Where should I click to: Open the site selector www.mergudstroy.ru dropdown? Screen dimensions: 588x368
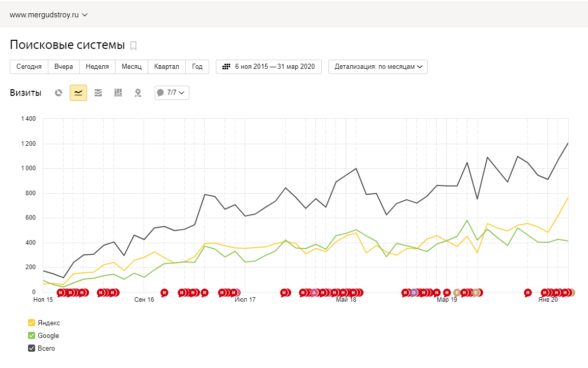(x=49, y=15)
